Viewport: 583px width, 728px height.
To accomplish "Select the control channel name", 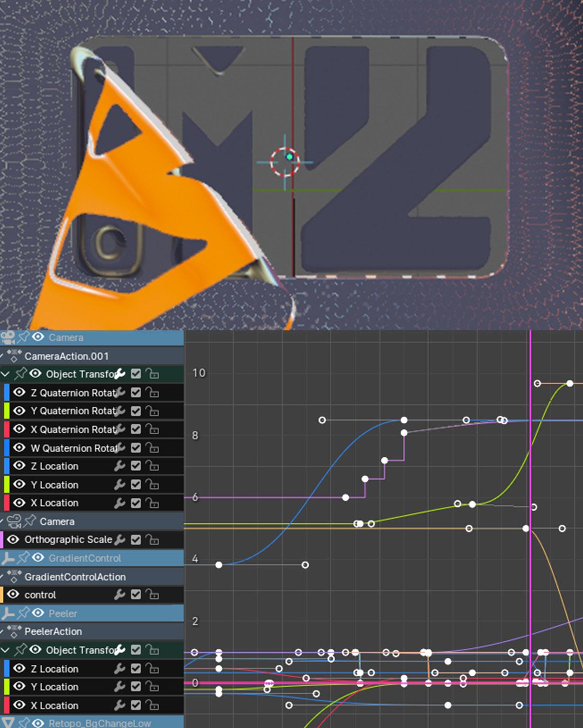I will click(x=40, y=594).
